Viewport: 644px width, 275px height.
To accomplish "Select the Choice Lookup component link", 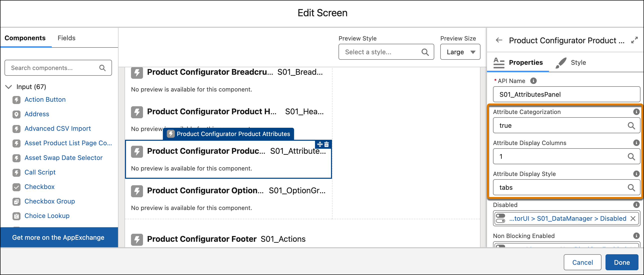I will point(47,216).
